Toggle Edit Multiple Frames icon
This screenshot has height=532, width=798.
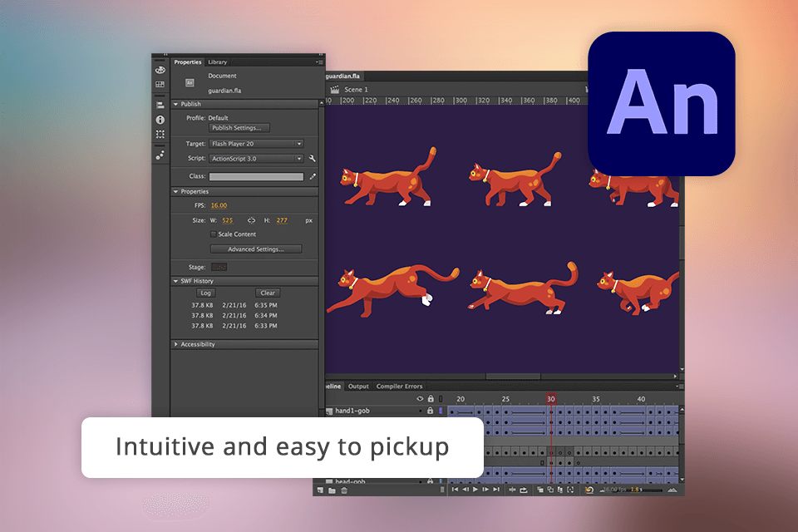pyautogui.click(x=559, y=490)
